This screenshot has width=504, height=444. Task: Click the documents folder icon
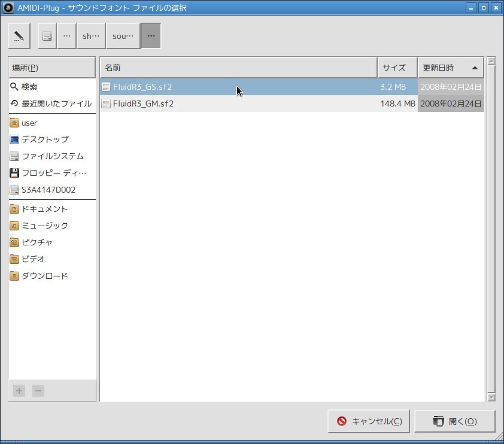[14, 209]
